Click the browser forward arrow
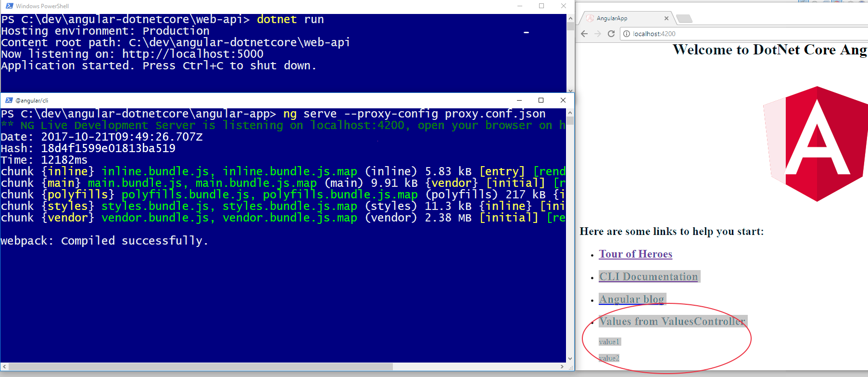This screenshot has height=377, width=868. [598, 34]
